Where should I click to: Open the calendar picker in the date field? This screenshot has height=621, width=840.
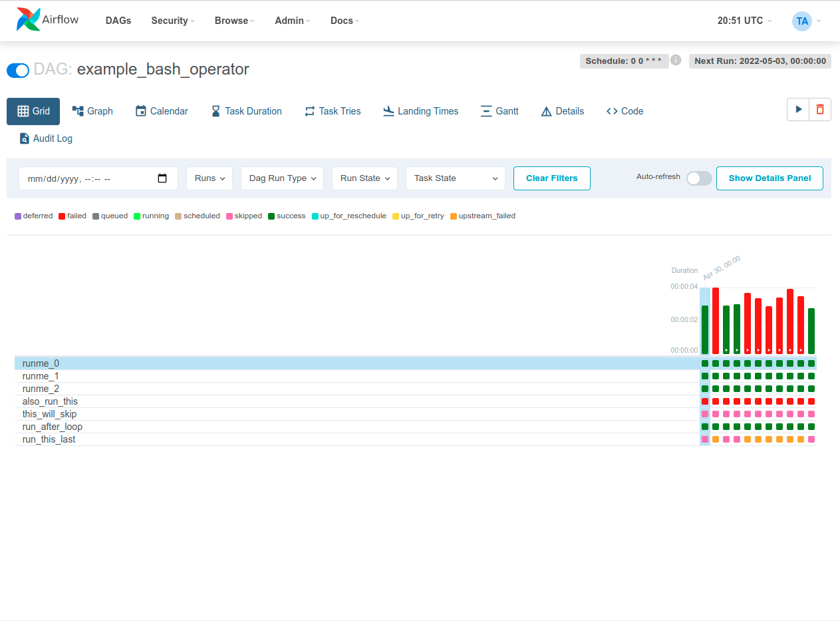162,178
